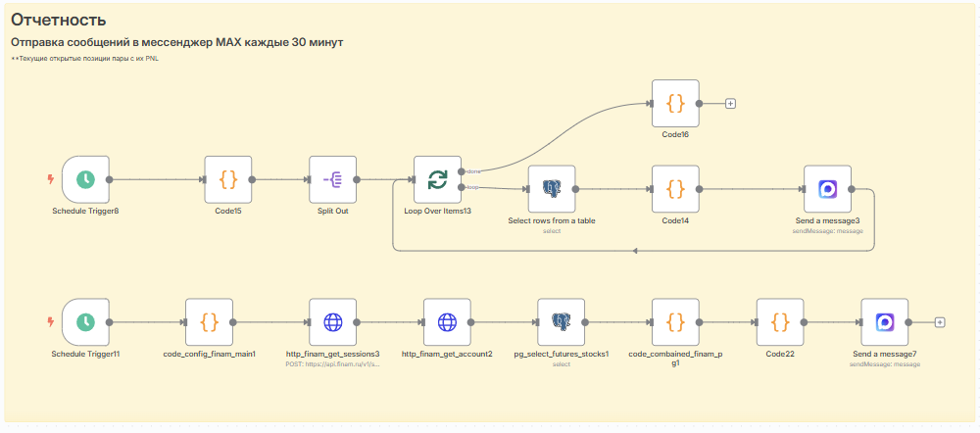Click the lightning trigger icon beside Schedule Trigger11
Image resolution: width=980 pixels, height=433 pixels.
click(x=51, y=321)
